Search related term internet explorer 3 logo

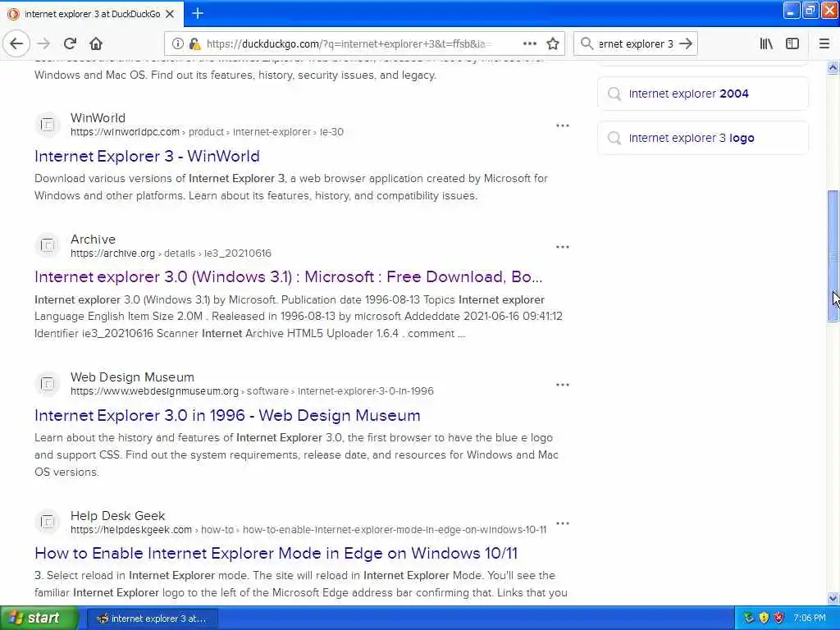coord(702,138)
